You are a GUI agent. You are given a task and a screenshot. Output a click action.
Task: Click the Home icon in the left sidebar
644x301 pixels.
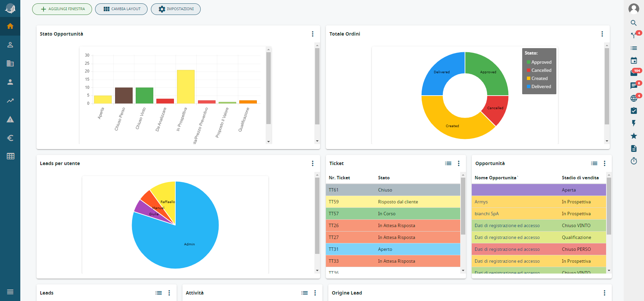coord(10,26)
